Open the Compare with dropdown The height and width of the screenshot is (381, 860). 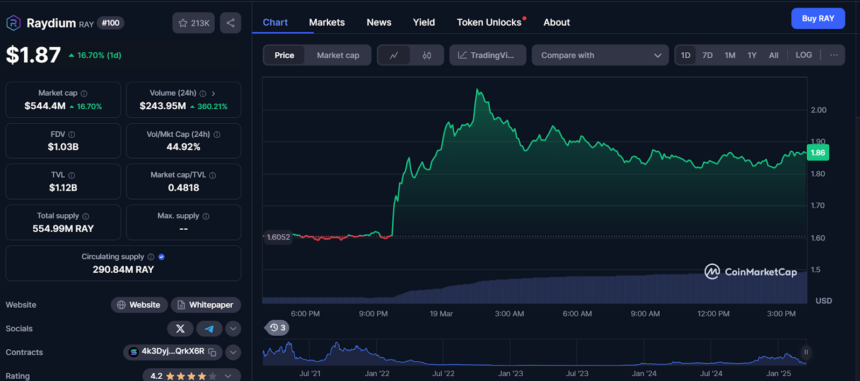click(x=600, y=55)
